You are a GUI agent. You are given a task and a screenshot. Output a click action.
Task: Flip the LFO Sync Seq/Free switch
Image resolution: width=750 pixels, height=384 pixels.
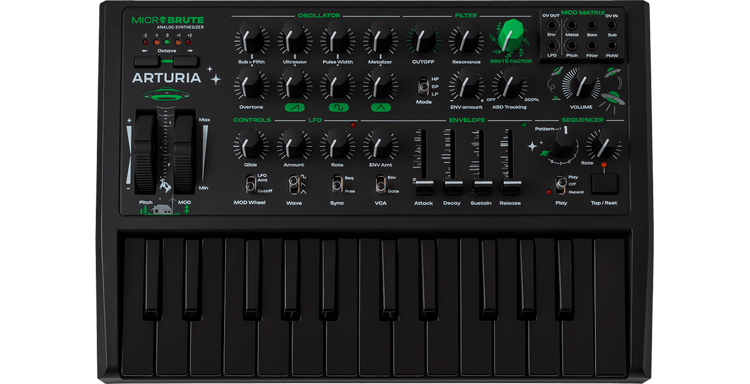click(337, 184)
